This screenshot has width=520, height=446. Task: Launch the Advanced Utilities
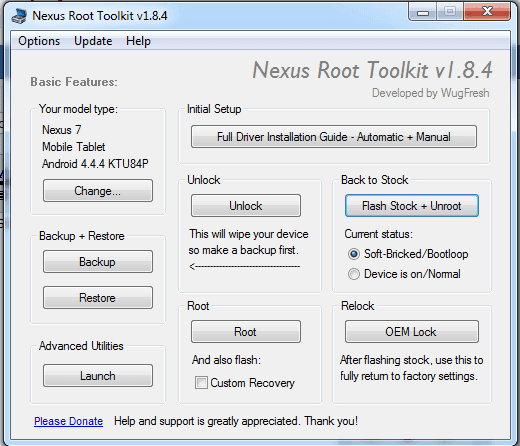98,376
